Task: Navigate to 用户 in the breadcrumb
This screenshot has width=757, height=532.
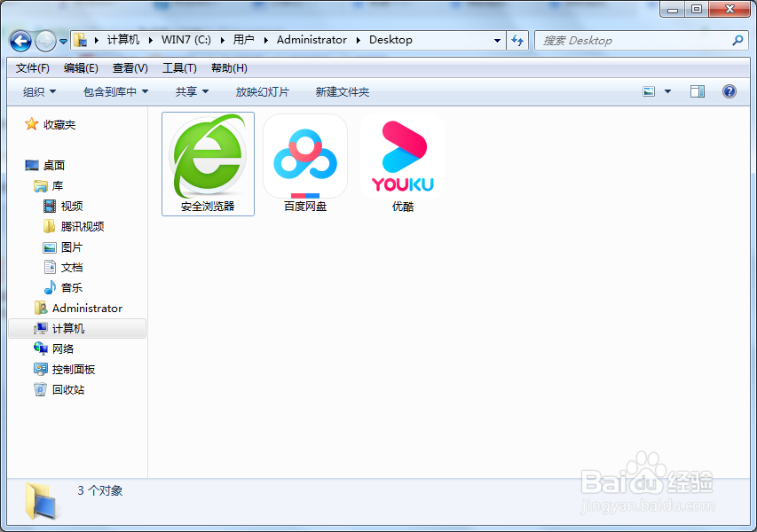Action: [244, 40]
